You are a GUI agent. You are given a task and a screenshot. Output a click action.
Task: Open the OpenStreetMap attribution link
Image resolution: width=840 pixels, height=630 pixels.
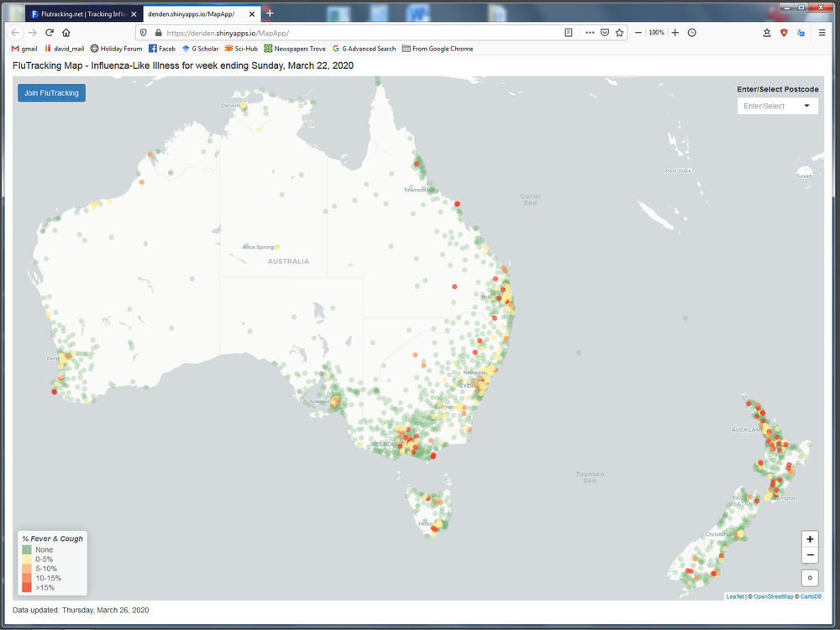click(773, 596)
